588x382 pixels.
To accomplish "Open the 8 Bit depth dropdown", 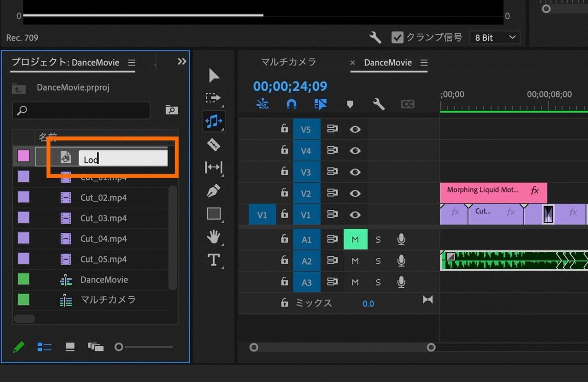I will click(x=495, y=37).
